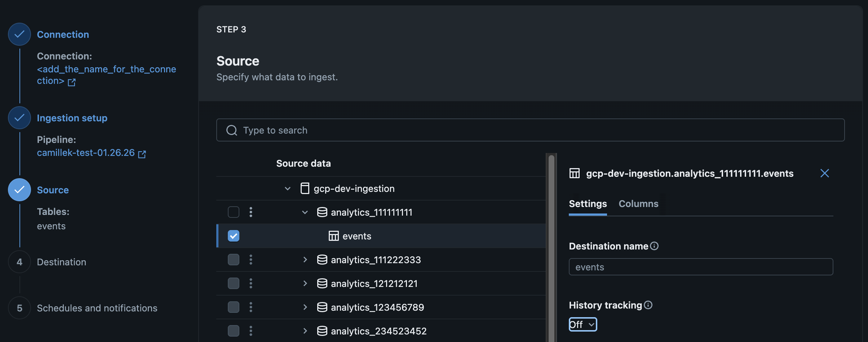Image resolution: width=868 pixels, height=342 pixels.
Task: Uncheck the events table checkbox
Action: 233,236
